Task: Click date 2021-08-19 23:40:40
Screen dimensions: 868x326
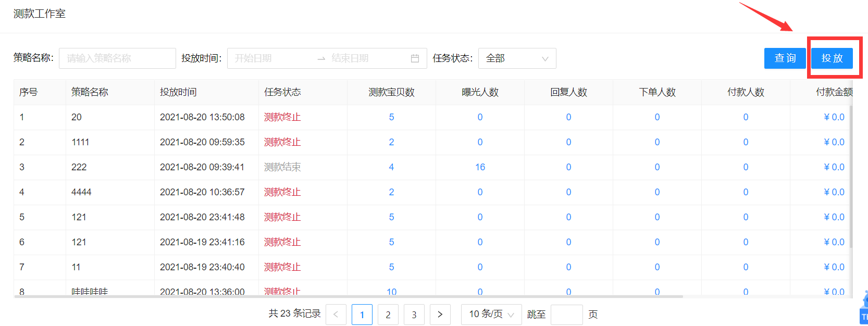Action: (202, 267)
